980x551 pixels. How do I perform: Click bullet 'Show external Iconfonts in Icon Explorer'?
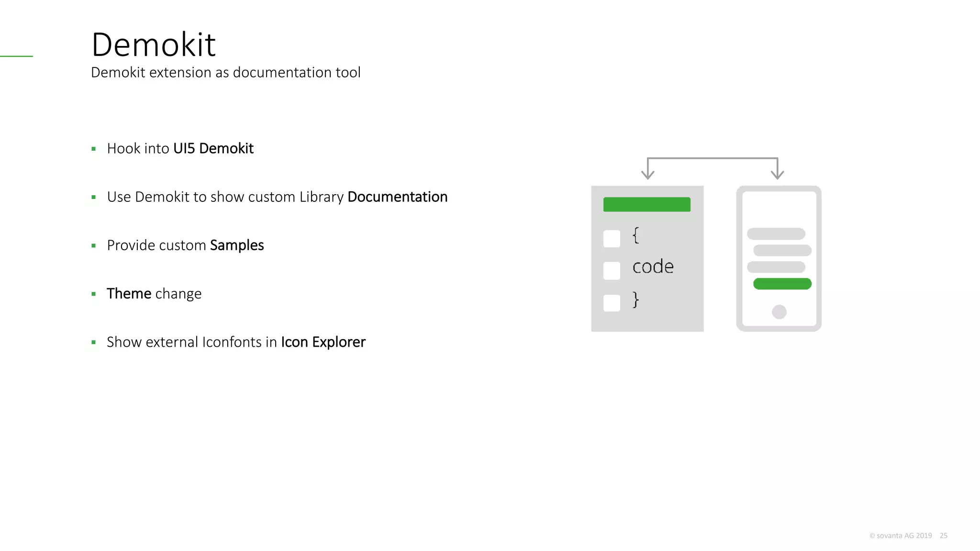[x=236, y=342]
